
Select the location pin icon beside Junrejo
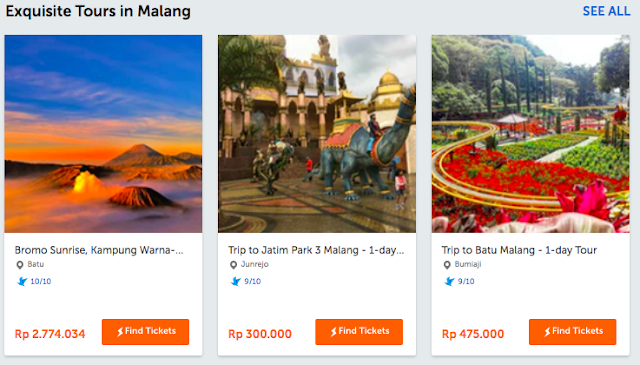233,265
